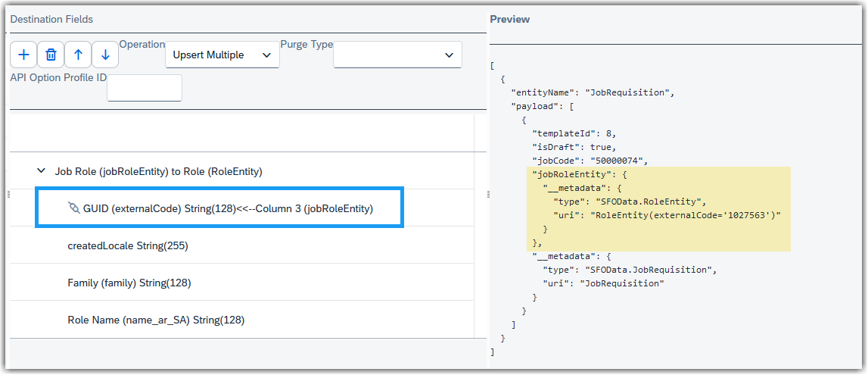Open the Operation Upsert Multiple dropdown

point(222,55)
